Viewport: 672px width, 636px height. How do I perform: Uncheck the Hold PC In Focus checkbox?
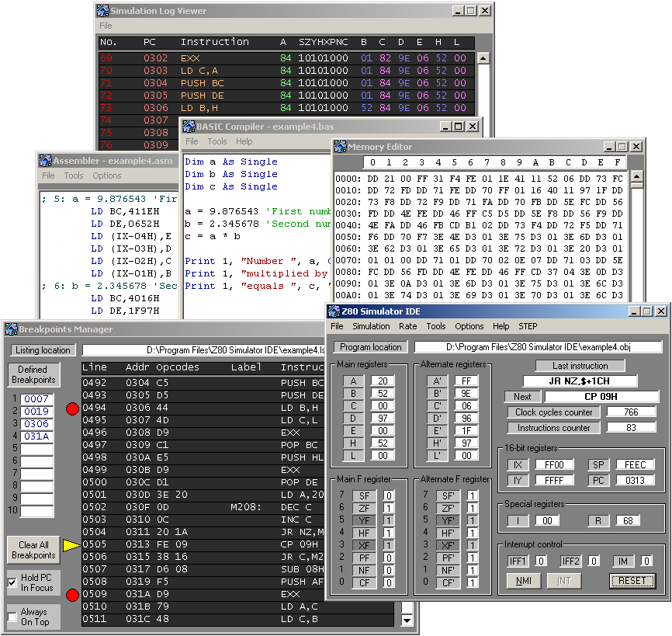point(12,583)
